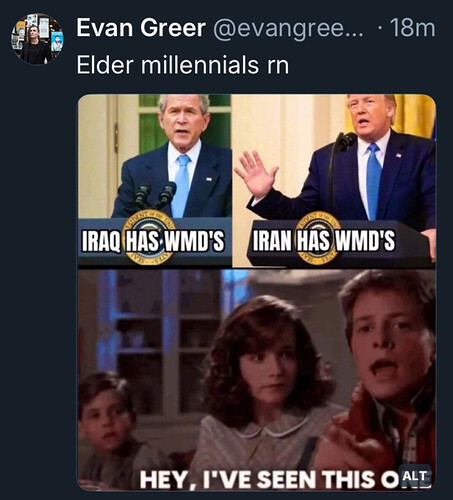Viewport: 453px width, 500px height.
Task: Click the ALT badge on the image
Action: tap(414, 476)
